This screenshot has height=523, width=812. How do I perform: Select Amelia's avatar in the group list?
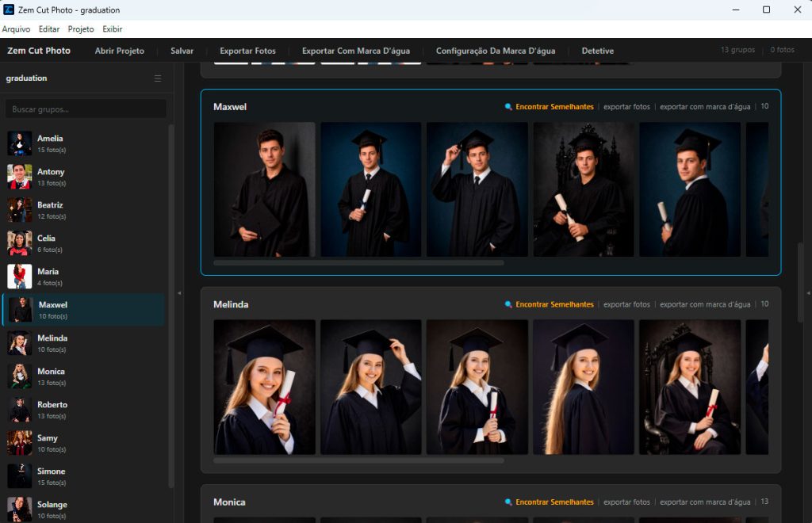tap(20, 143)
